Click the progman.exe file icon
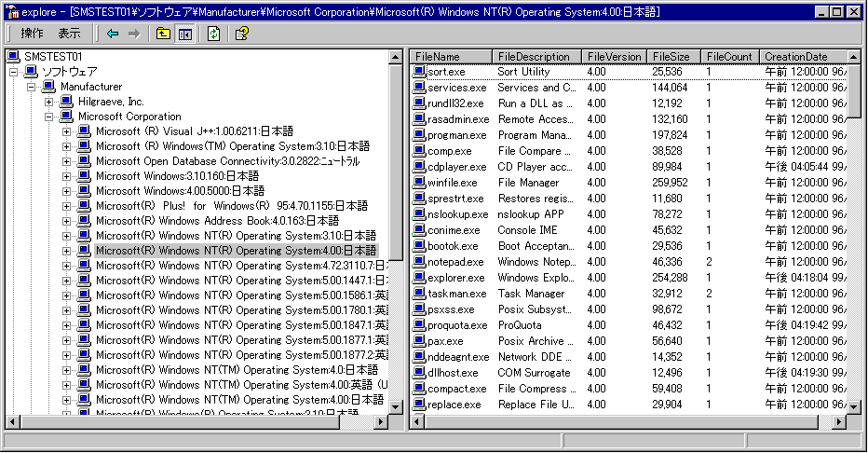Image resolution: width=868 pixels, height=453 pixels. pos(420,135)
